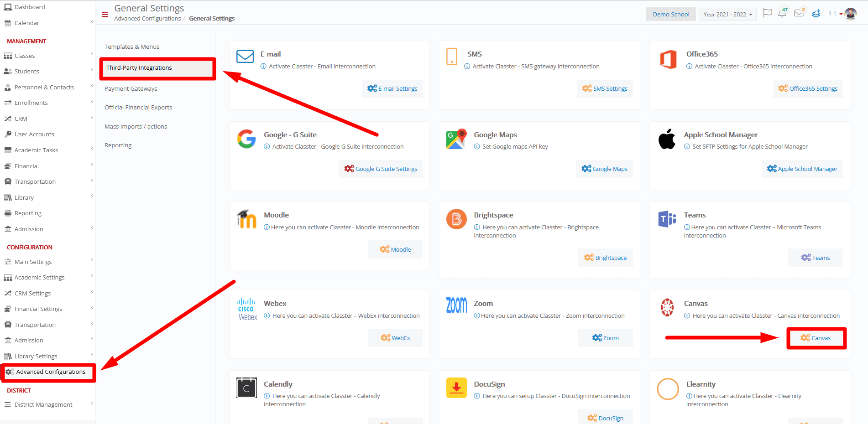868x424 pixels.
Task: Click the user profile avatar
Action: [x=851, y=14]
